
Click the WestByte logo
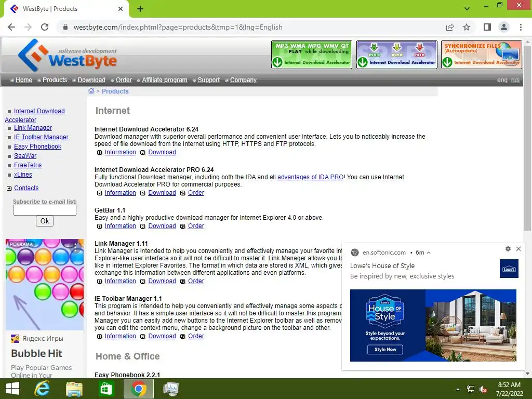(x=68, y=55)
